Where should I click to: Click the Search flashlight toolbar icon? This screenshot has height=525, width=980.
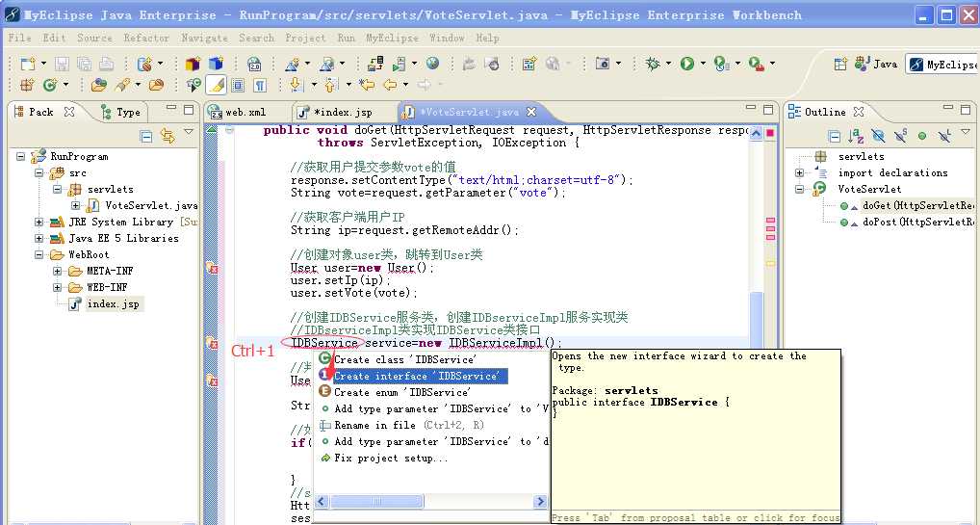122,85
